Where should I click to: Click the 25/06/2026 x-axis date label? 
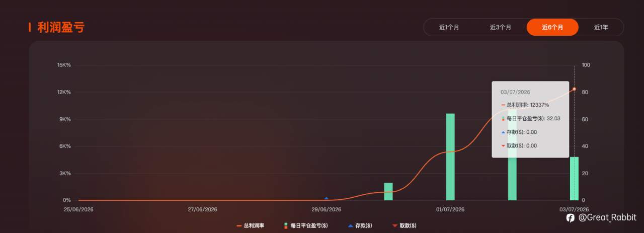click(x=78, y=209)
